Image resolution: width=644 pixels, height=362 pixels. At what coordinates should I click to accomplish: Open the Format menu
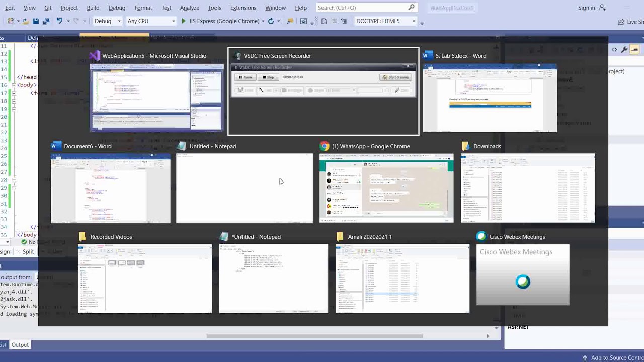[143, 8]
